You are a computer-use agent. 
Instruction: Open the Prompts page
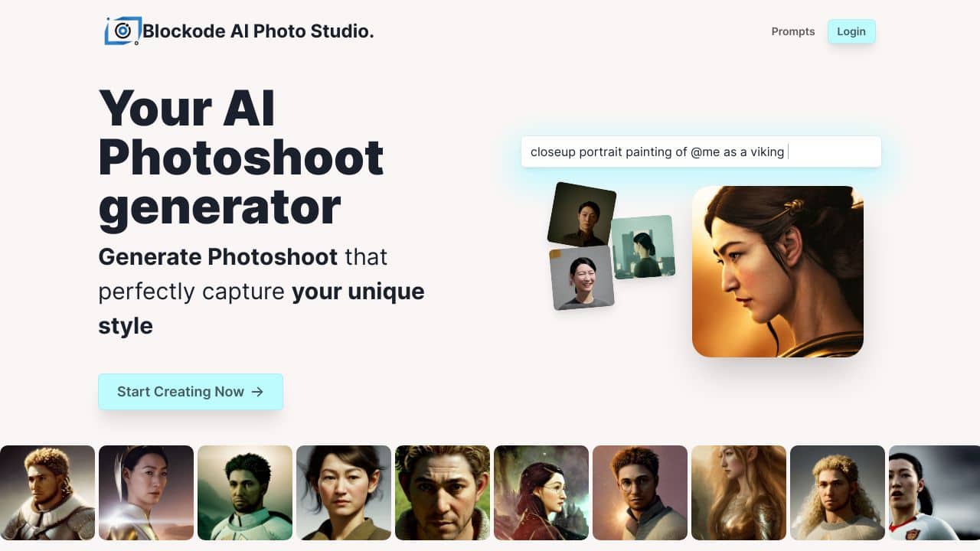[793, 31]
